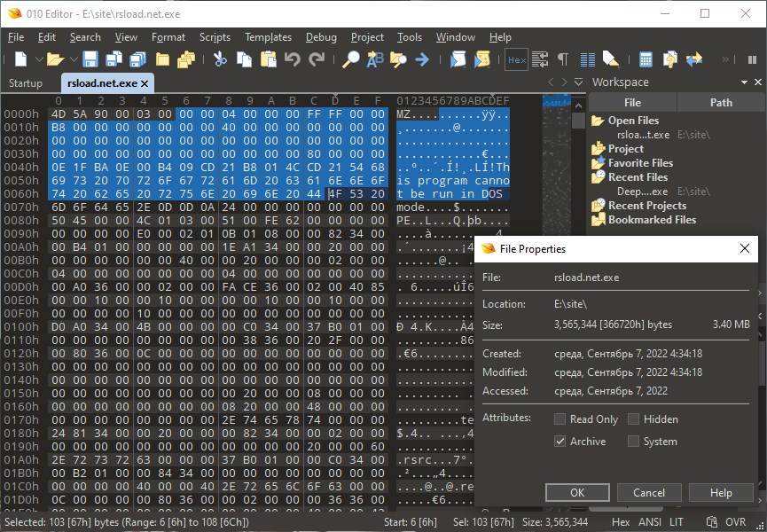Click the Replace AB icon
This screenshot has width=767, height=532.
click(375, 59)
